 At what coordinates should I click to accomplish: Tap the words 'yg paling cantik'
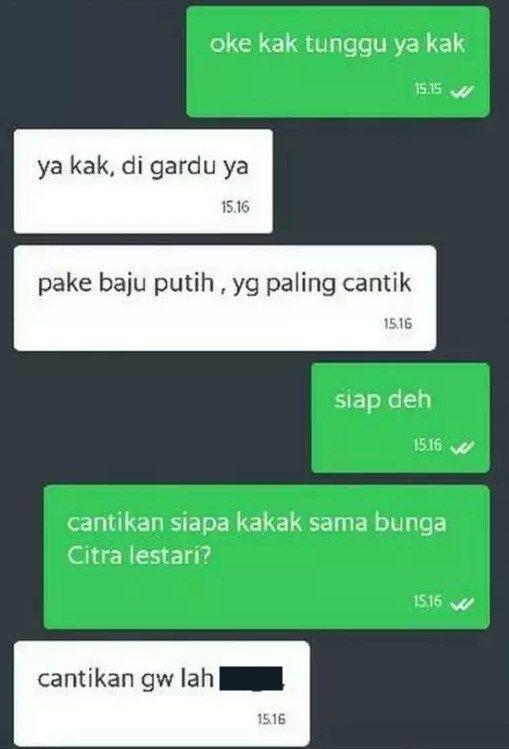[x=322, y=284]
